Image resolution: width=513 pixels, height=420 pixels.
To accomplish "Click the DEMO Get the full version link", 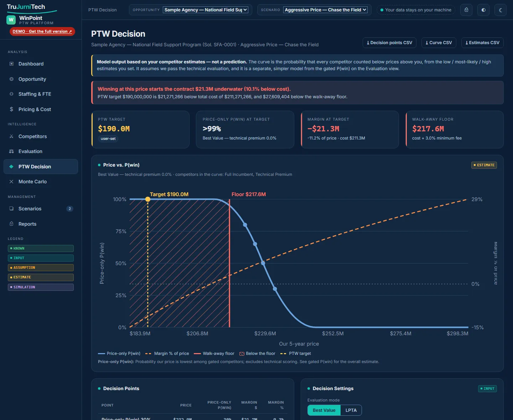I will 42,31.
